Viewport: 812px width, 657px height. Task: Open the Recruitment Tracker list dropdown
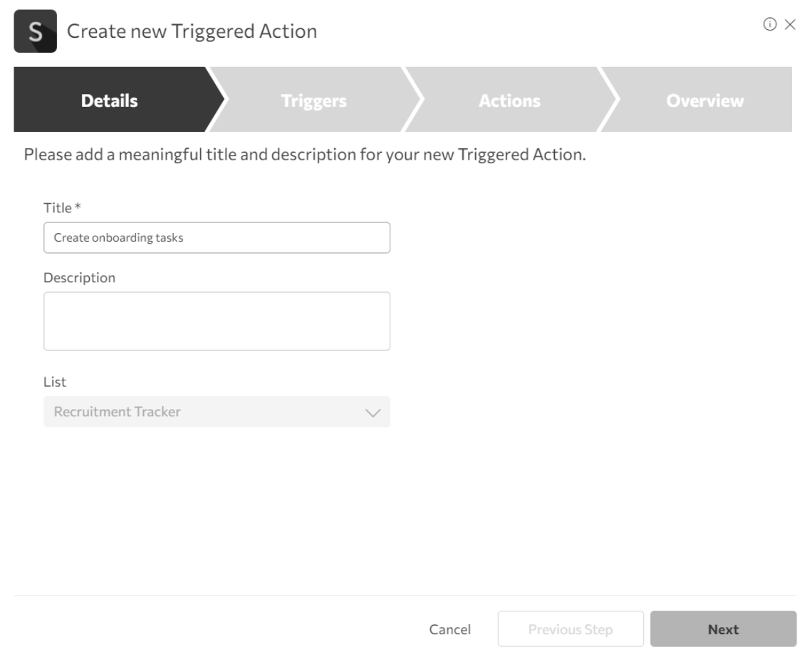(207, 412)
